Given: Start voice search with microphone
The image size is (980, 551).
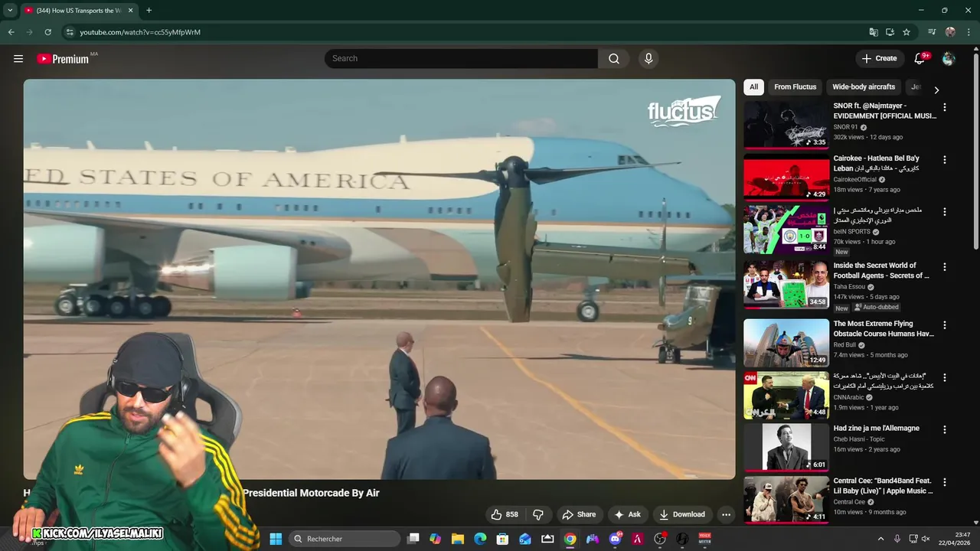Looking at the screenshot, I should (648, 58).
